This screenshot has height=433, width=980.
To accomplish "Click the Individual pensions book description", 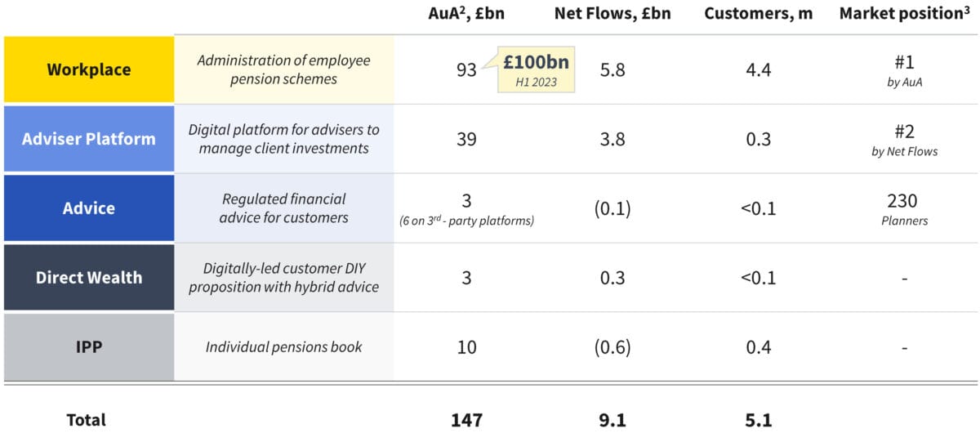I will 283,346.
